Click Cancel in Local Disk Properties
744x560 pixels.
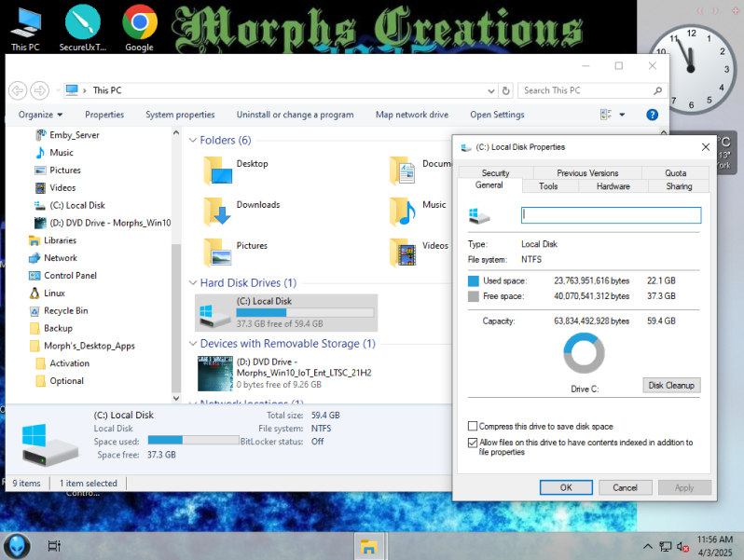coord(625,487)
